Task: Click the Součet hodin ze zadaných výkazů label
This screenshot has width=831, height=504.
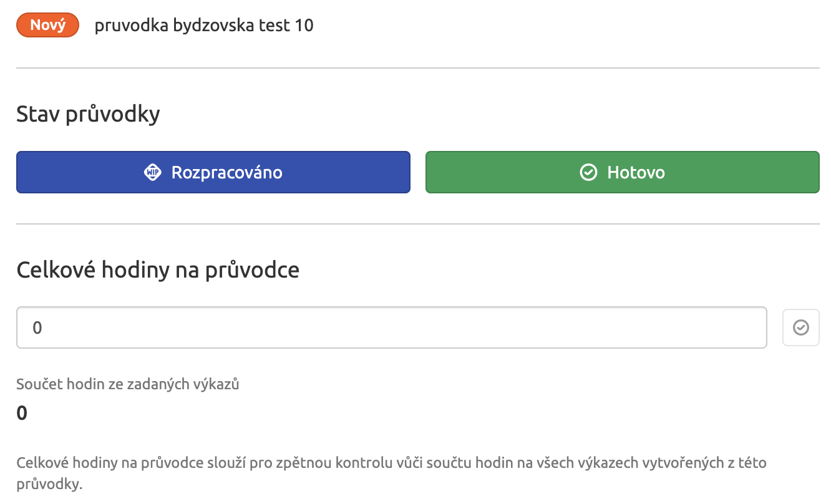Action: (x=127, y=384)
